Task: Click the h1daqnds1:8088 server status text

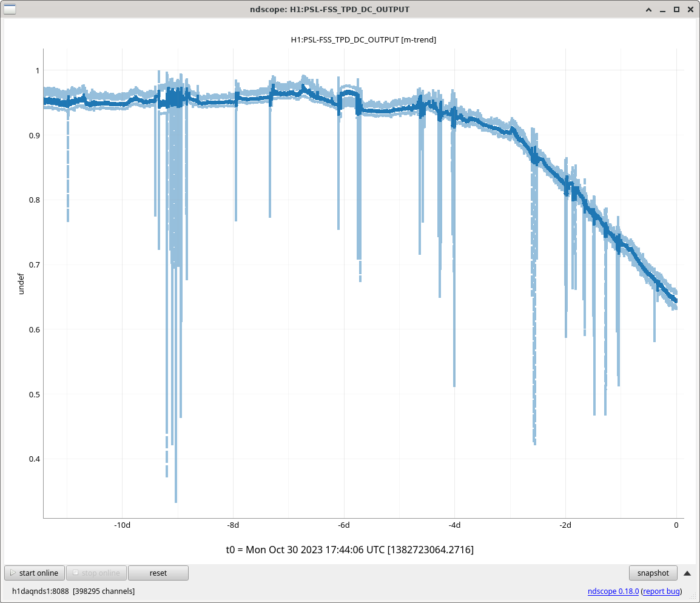Action: click(41, 591)
